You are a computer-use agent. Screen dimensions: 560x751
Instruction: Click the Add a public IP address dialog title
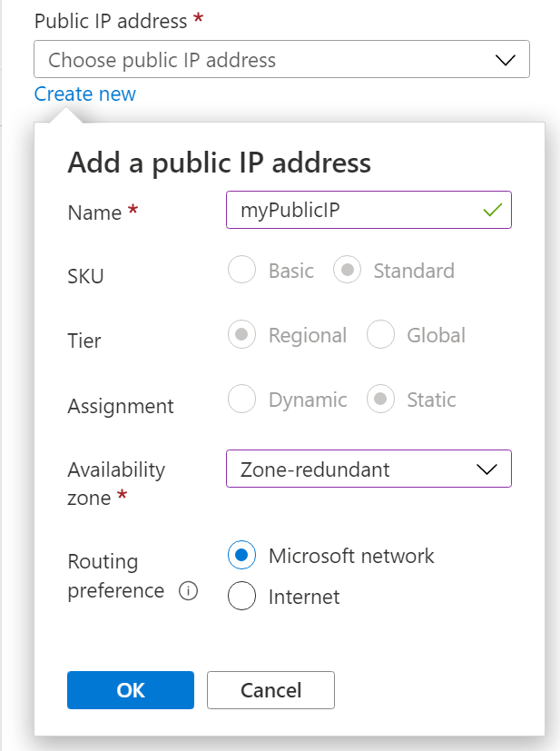(218, 163)
